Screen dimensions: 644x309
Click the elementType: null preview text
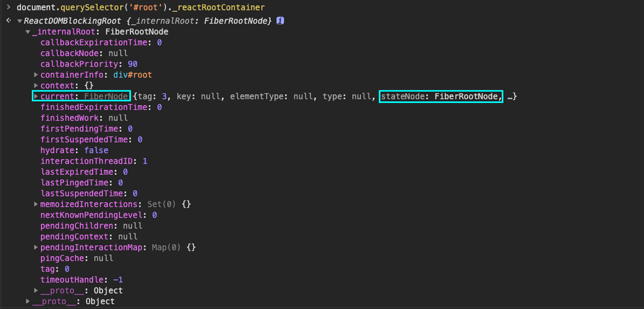click(273, 97)
